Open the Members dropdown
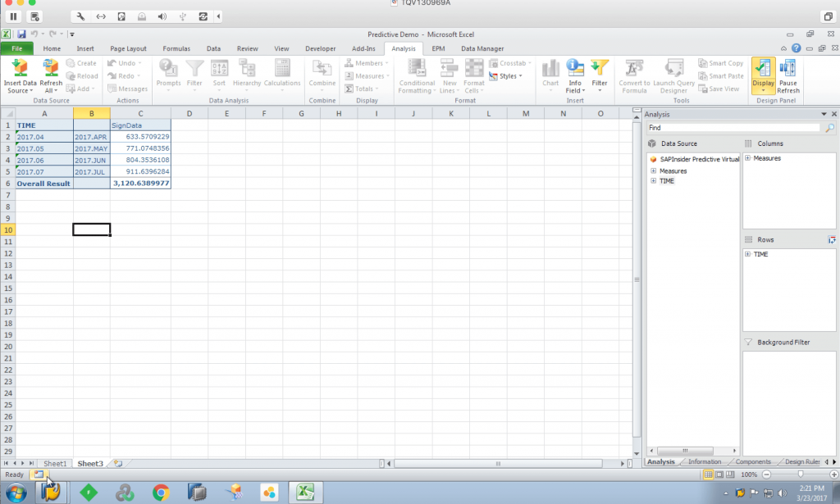This screenshot has width=840, height=504. point(367,63)
